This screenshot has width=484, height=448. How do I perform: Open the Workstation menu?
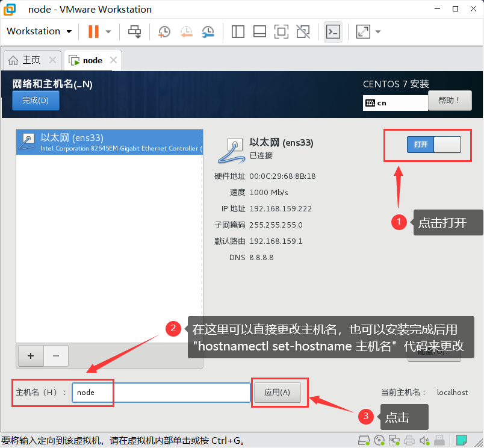coord(39,31)
